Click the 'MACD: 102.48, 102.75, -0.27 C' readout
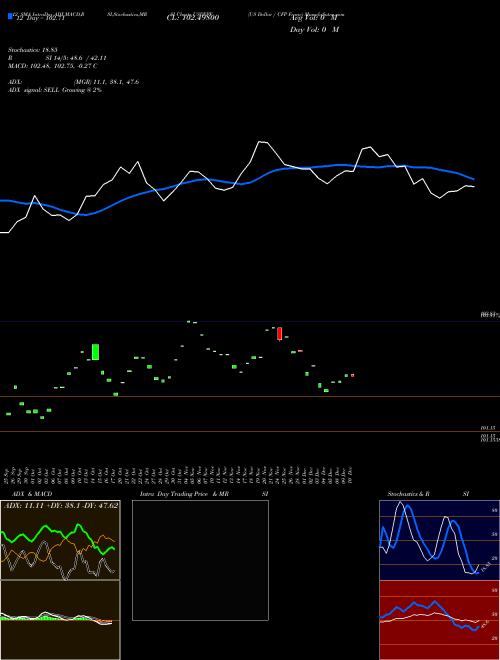Screen dimensions: 500x660 [53, 66]
